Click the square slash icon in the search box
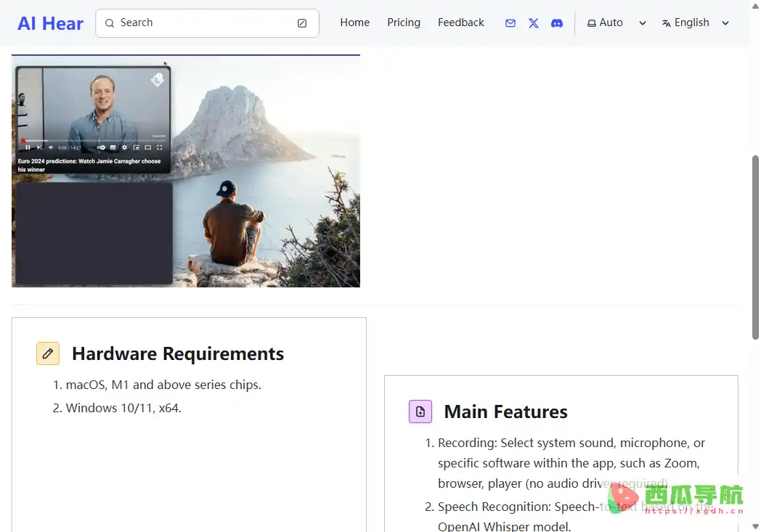Screen dimensions: 761x532 302,23
